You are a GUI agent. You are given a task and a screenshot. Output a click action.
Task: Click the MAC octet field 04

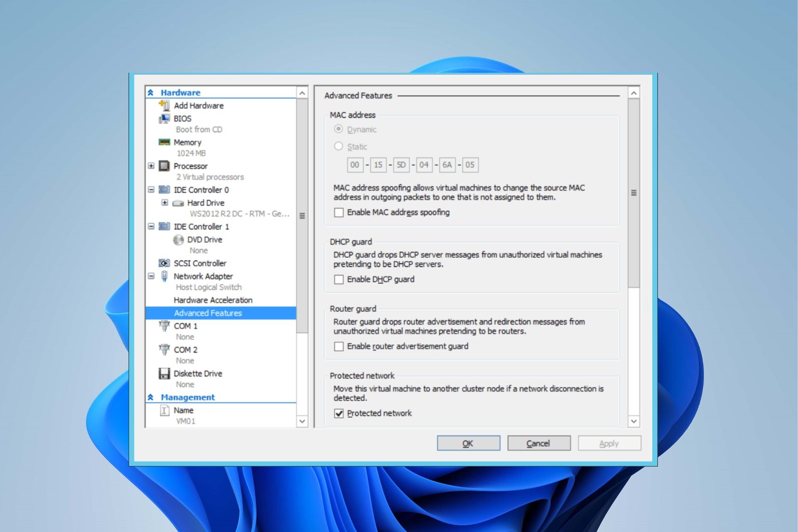click(424, 165)
